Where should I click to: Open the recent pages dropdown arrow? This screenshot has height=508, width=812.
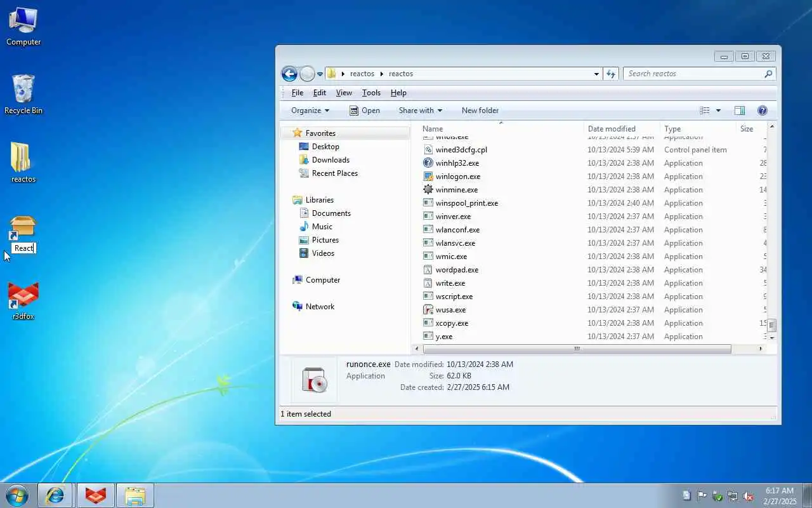(320, 74)
